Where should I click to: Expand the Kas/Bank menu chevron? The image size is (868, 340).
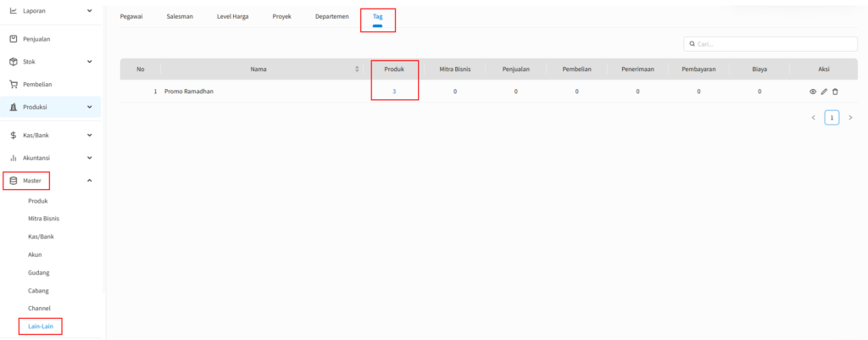[x=90, y=135]
